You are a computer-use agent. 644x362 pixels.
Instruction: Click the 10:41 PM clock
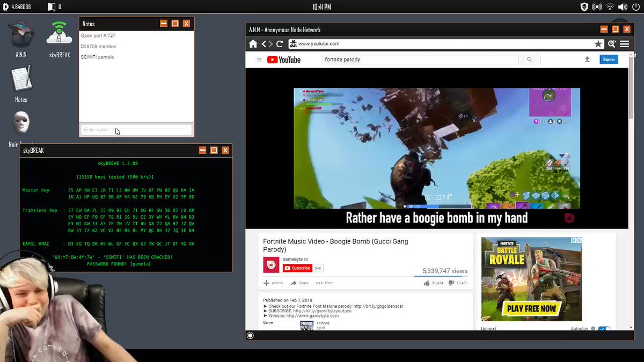[x=321, y=6]
